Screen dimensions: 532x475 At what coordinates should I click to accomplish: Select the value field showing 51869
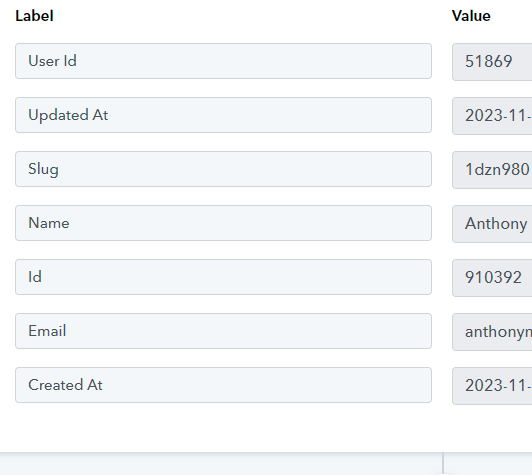click(492, 62)
